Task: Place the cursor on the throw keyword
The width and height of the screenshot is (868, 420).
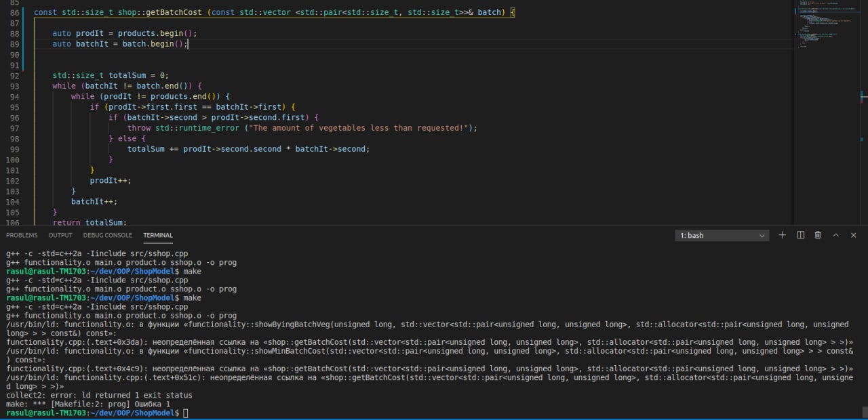Action: click(x=139, y=128)
